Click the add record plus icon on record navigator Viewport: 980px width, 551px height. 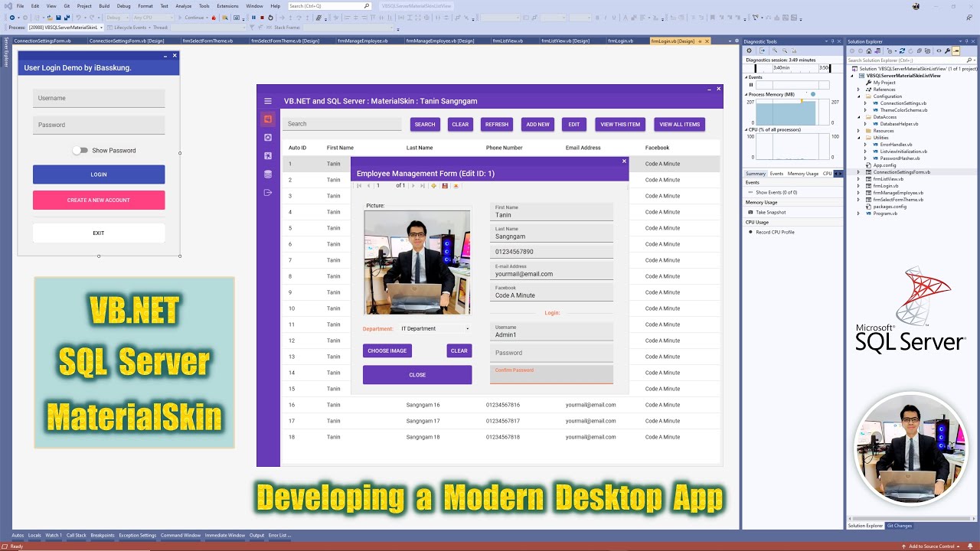(x=433, y=184)
